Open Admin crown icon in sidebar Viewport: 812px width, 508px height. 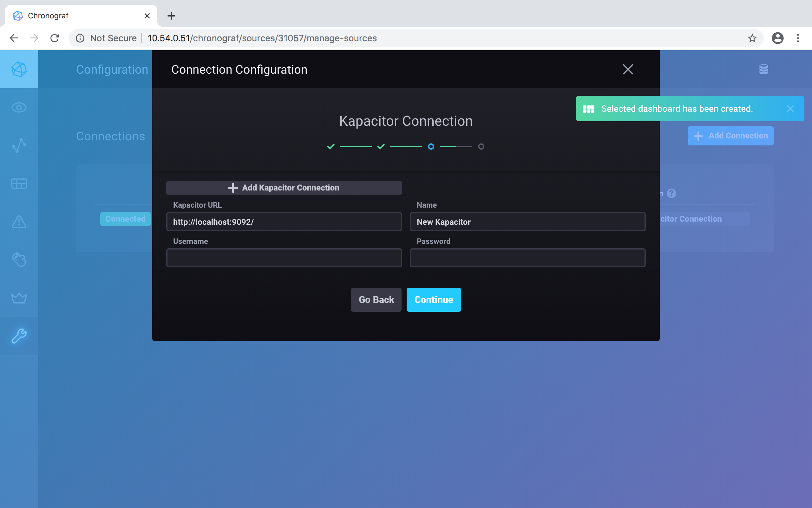pyautogui.click(x=19, y=298)
